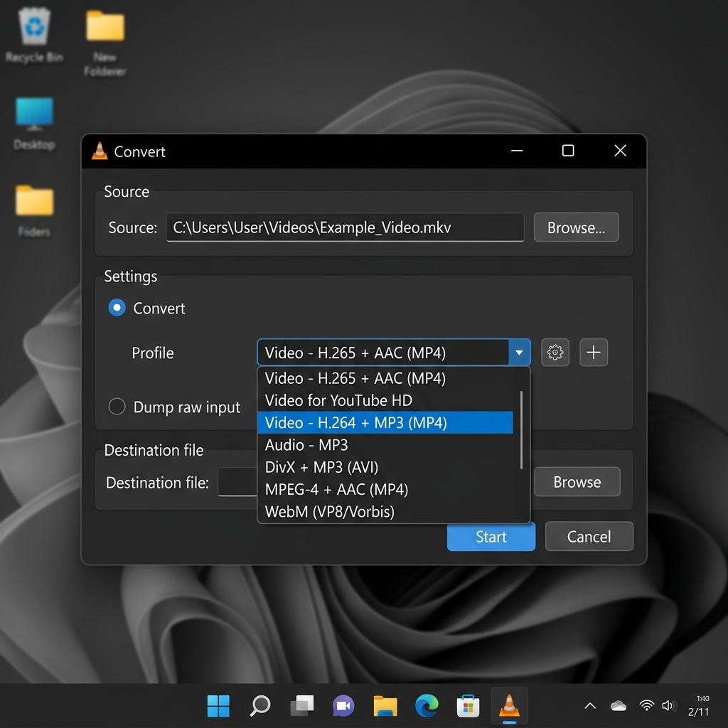
Task: Launch the Chat camera app from taskbar
Action: click(343, 706)
